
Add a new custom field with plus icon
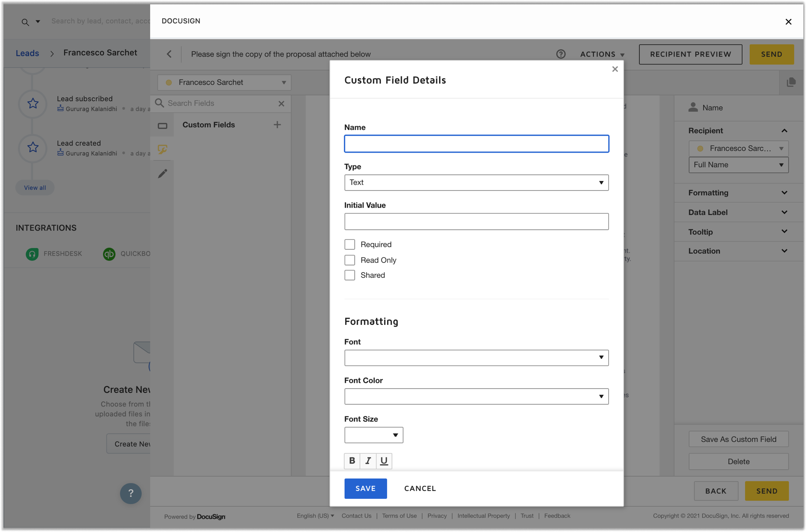(277, 125)
